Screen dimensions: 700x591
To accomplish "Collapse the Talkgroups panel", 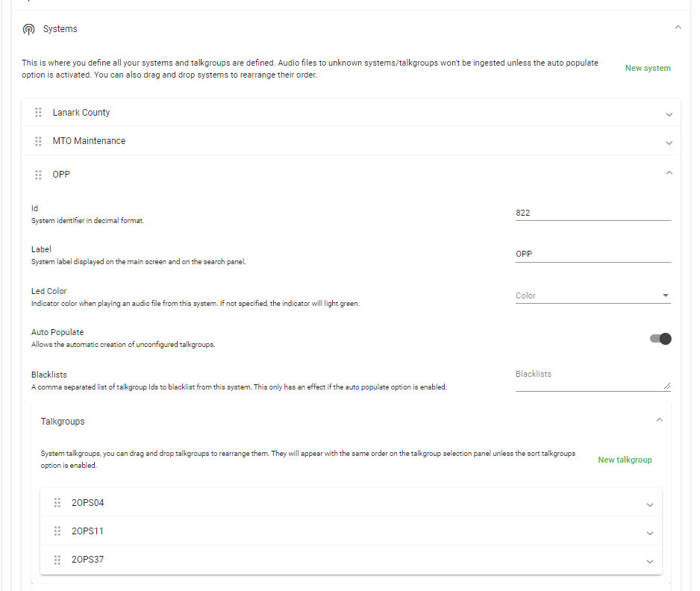I will pyautogui.click(x=659, y=419).
